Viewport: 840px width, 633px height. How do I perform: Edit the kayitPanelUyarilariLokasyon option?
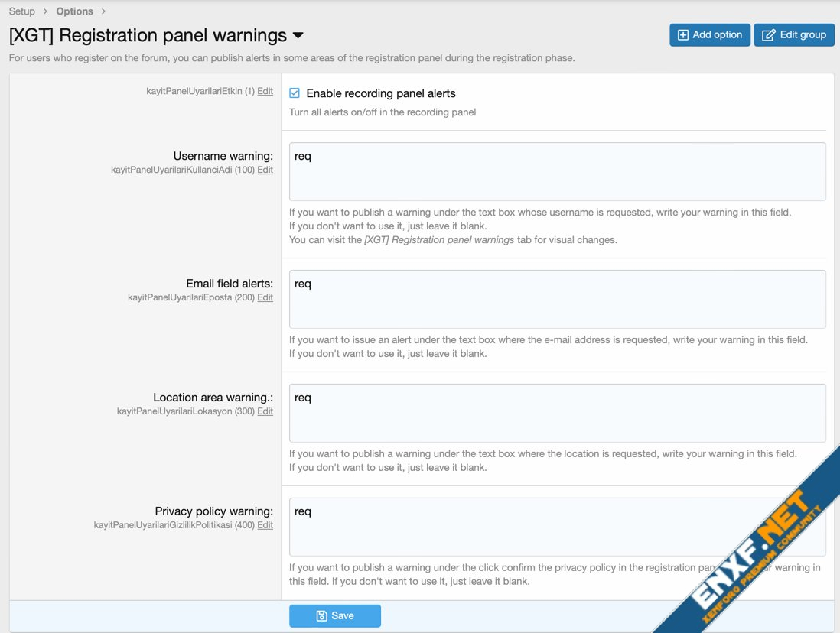[265, 411]
